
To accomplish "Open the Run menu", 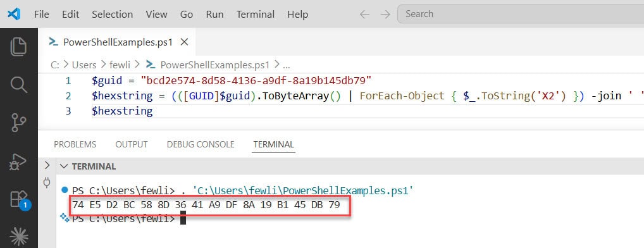I will point(215,15).
